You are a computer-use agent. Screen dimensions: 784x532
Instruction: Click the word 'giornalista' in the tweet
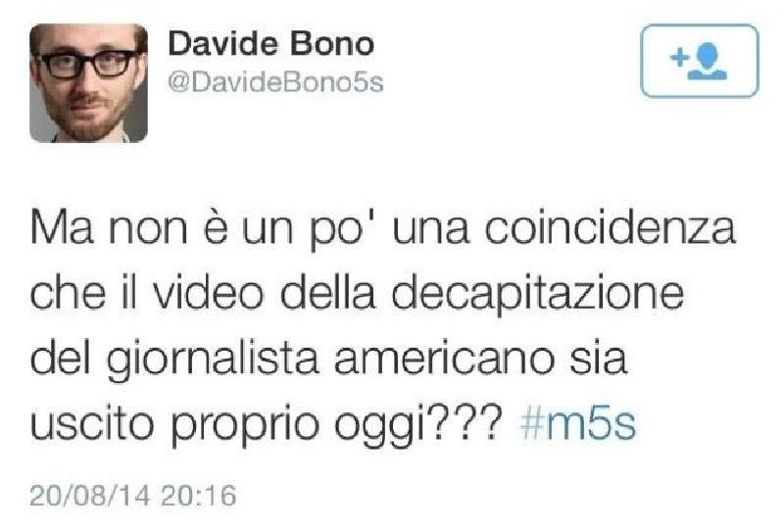[x=213, y=360]
